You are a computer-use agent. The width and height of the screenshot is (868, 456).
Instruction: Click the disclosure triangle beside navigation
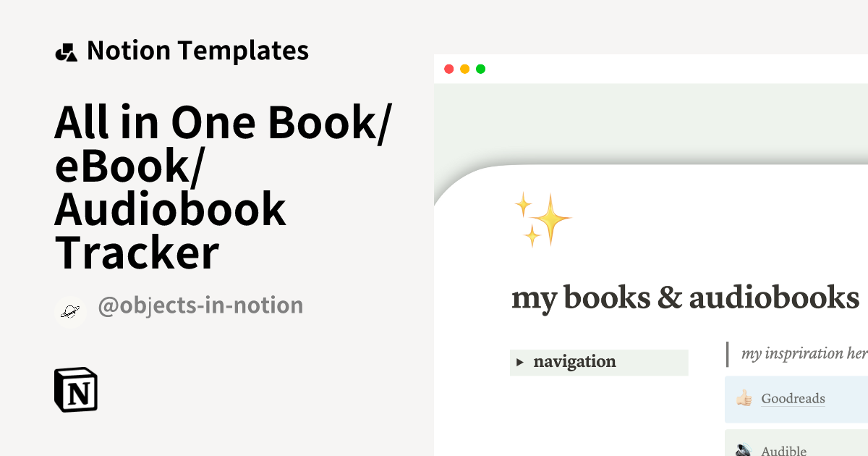(519, 362)
